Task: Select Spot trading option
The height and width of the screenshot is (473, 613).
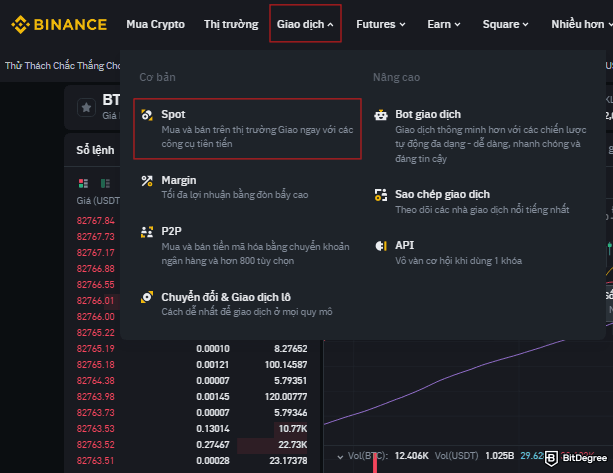Action: [x=247, y=129]
